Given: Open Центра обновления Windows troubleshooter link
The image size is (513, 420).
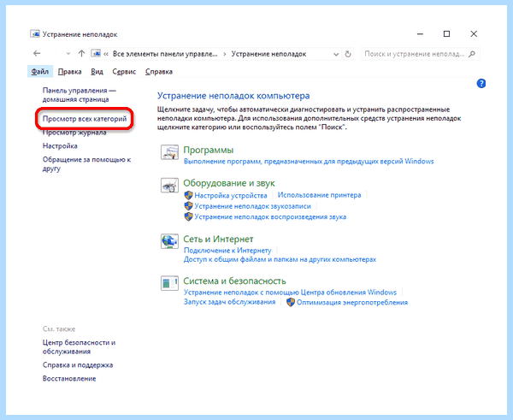Looking at the screenshot, I should [x=290, y=293].
